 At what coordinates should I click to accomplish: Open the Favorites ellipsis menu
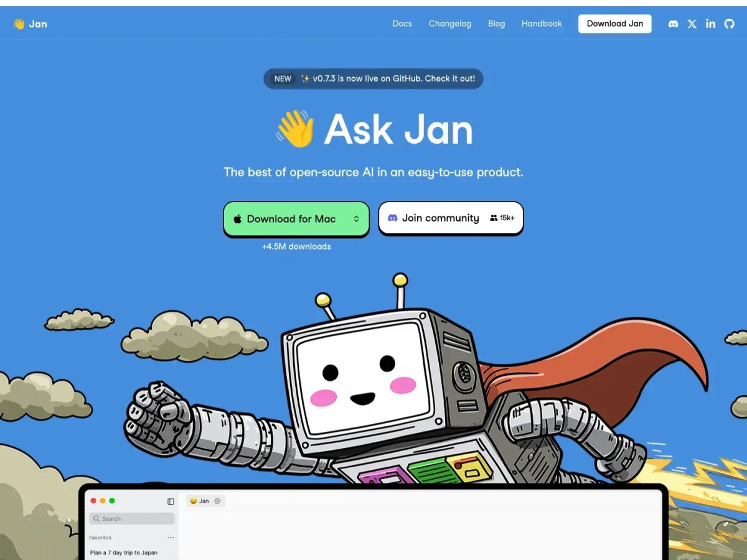(171, 538)
